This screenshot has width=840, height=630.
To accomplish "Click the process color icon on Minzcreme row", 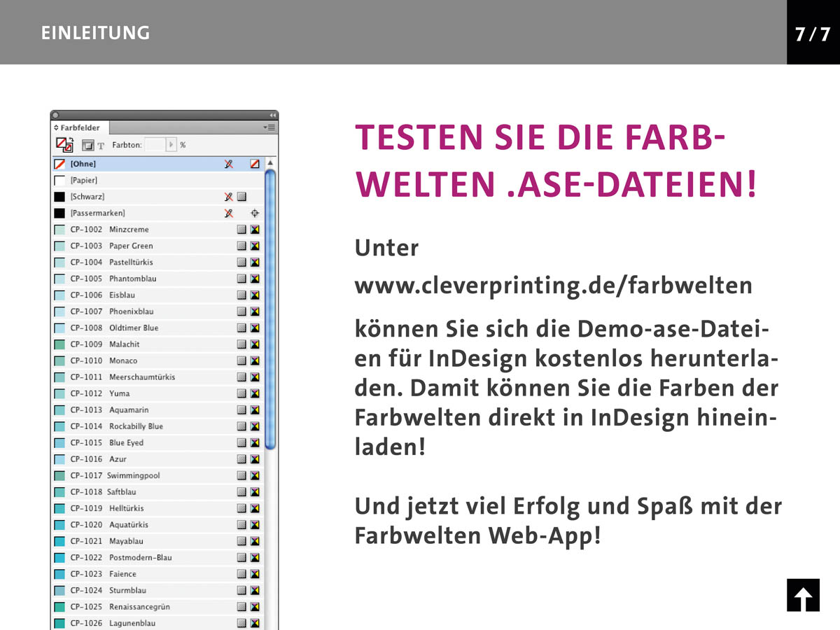I will pyautogui.click(x=241, y=230).
